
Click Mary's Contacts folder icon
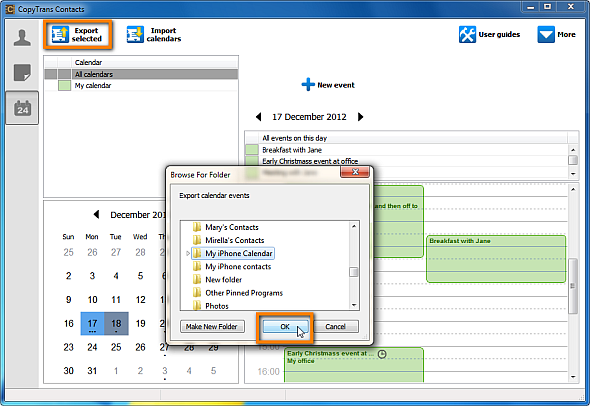click(197, 227)
